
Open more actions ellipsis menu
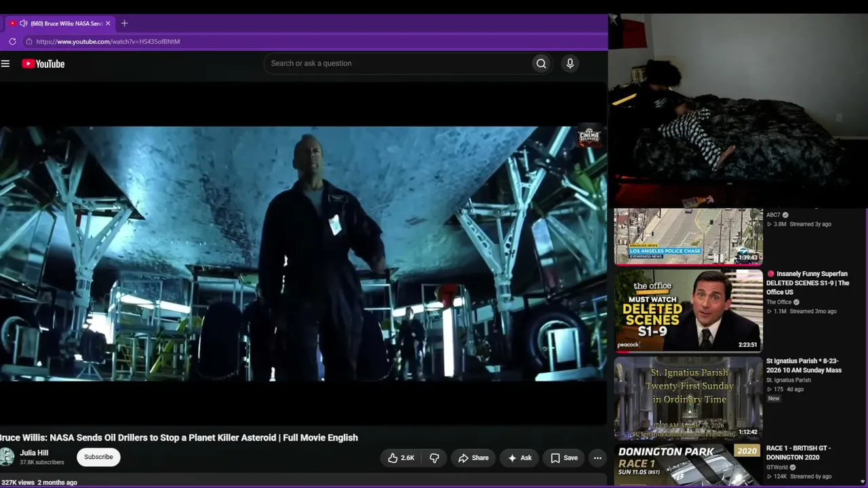coord(597,458)
